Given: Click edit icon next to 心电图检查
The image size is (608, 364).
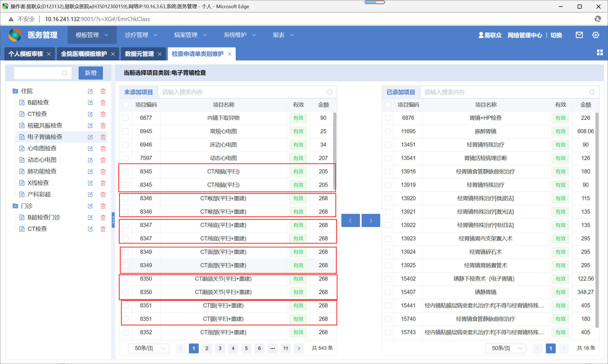Looking at the screenshot, I should pos(90,148).
